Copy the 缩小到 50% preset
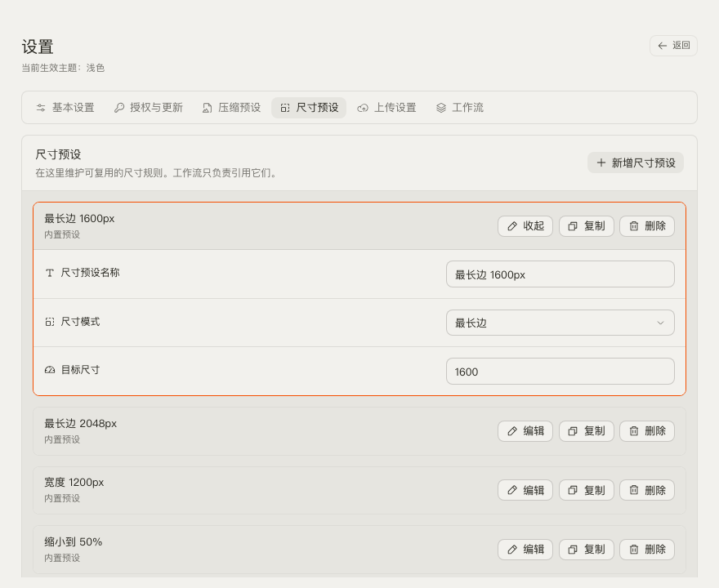Screen dimensions: 719x588 pos(586,549)
